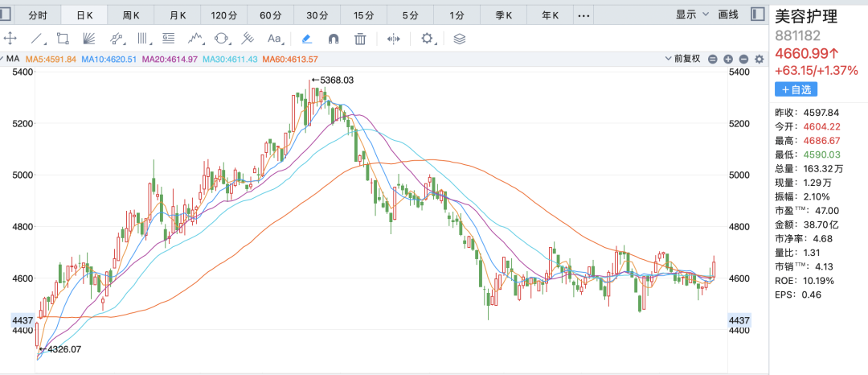Show more periods via ellipsis tab

[x=583, y=14]
